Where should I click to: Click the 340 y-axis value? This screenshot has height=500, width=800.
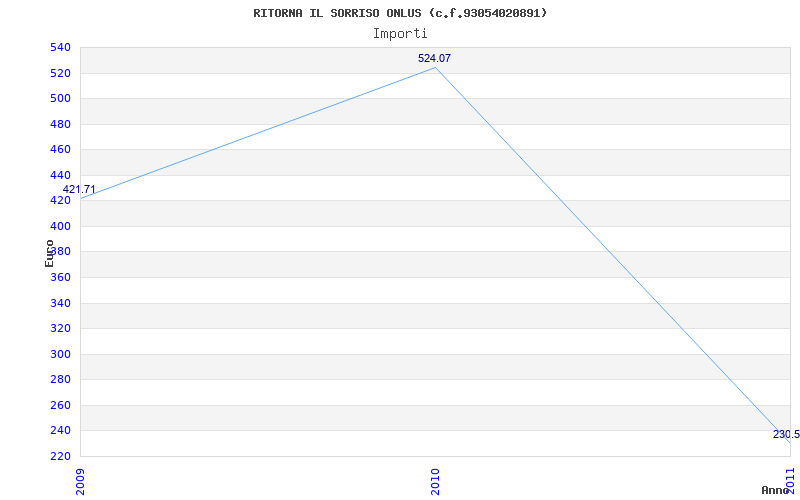[x=60, y=303]
